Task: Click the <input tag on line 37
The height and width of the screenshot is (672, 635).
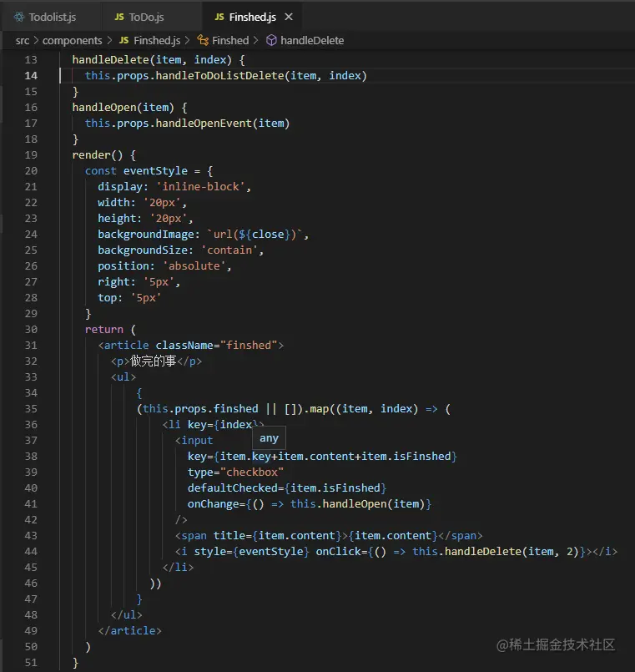Action: [194, 441]
